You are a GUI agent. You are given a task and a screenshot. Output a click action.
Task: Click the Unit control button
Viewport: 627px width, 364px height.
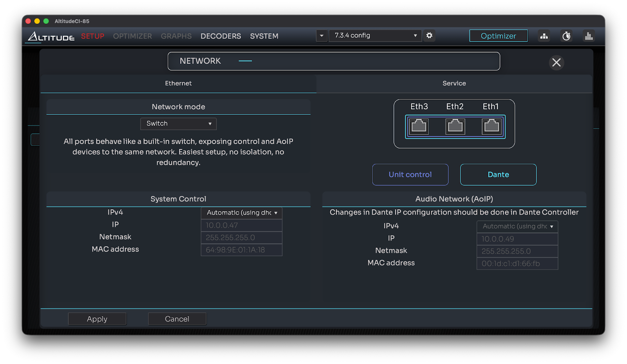click(410, 175)
